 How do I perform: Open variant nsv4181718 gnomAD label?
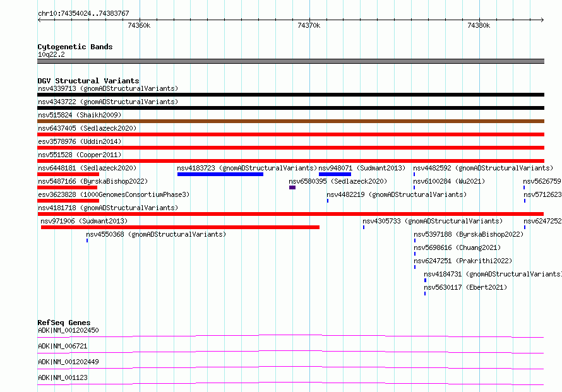(108, 208)
